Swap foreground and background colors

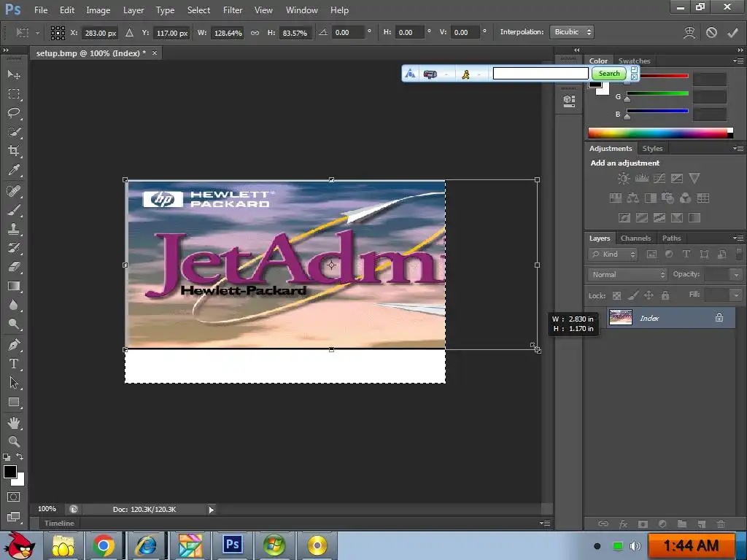coord(20,456)
